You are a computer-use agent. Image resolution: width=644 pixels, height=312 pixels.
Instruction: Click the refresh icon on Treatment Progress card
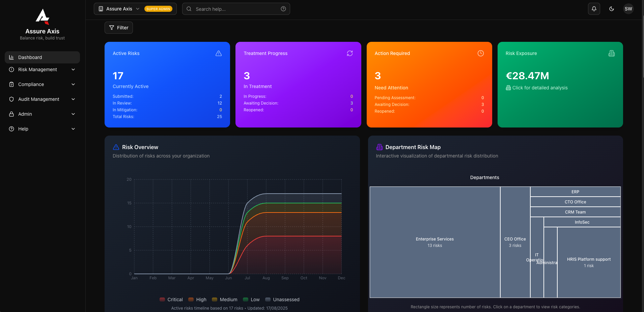[x=349, y=53]
